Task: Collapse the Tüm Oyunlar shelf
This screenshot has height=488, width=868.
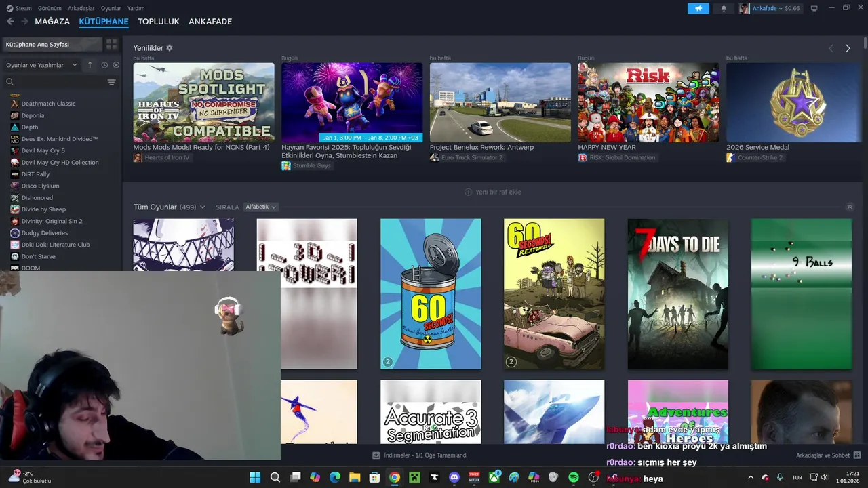Action: pyautogui.click(x=850, y=207)
